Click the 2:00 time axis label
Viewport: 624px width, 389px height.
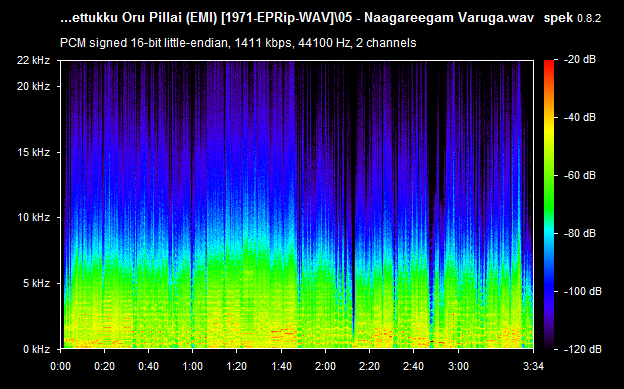click(x=325, y=366)
